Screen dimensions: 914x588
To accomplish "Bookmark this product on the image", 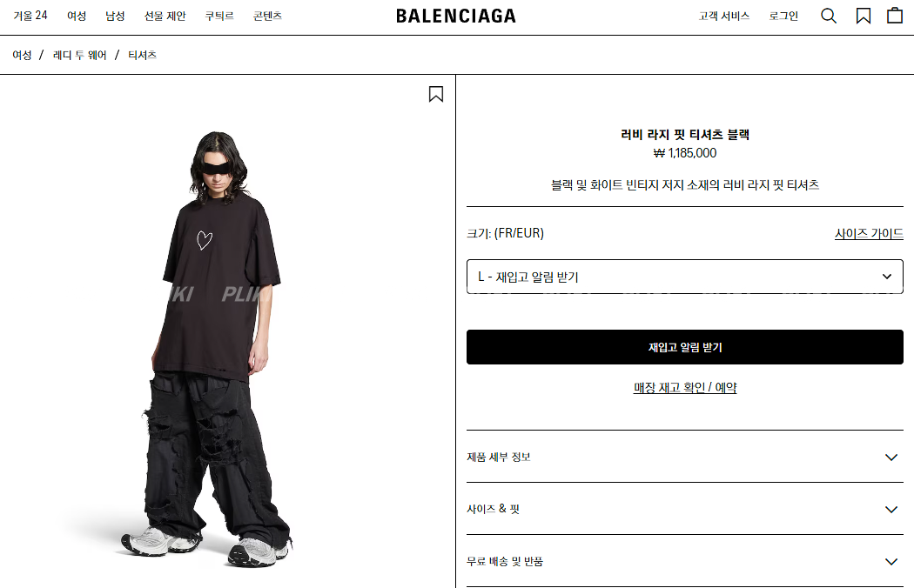I will [x=436, y=94].
